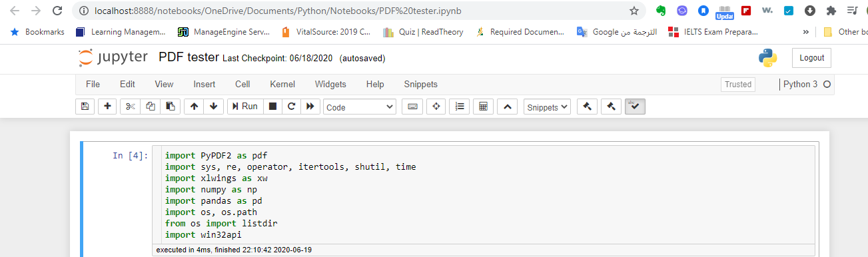Run the selected cell

coord(244,107)
